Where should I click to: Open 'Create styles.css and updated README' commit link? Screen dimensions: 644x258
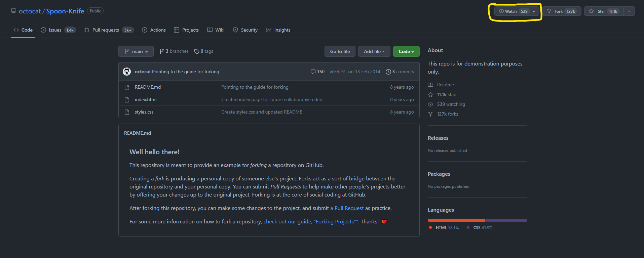point(262,112)
